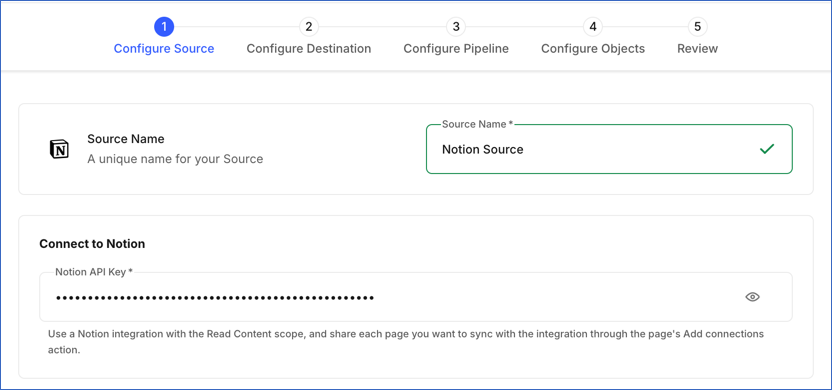Image resolution: width=832 pixels, height=390 pixels.
Task: Click step 2 circle in the stepper
Action: click(309, 27)
